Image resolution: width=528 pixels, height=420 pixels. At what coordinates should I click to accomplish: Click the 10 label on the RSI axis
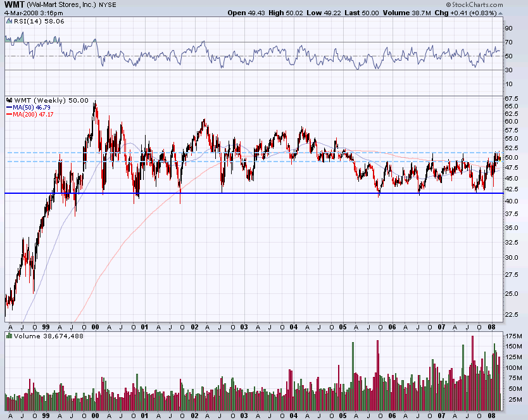click(x=508, y=84)
